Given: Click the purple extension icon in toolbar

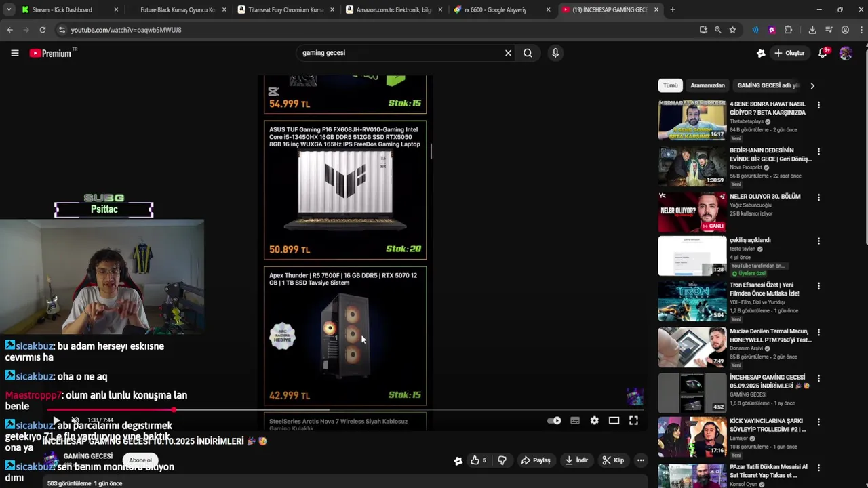Looking at the screenshot, I should pos(772,30).
